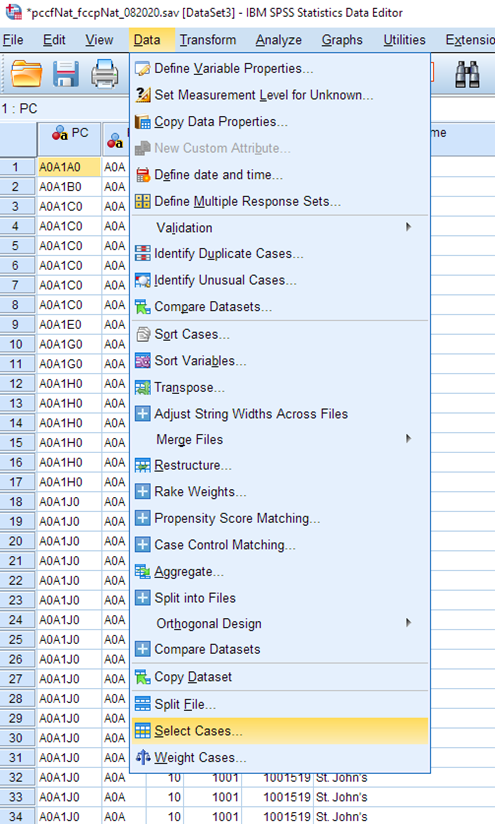Click the Adjust String Widths plus icon
495x824 pixels.
coord(142,414)
